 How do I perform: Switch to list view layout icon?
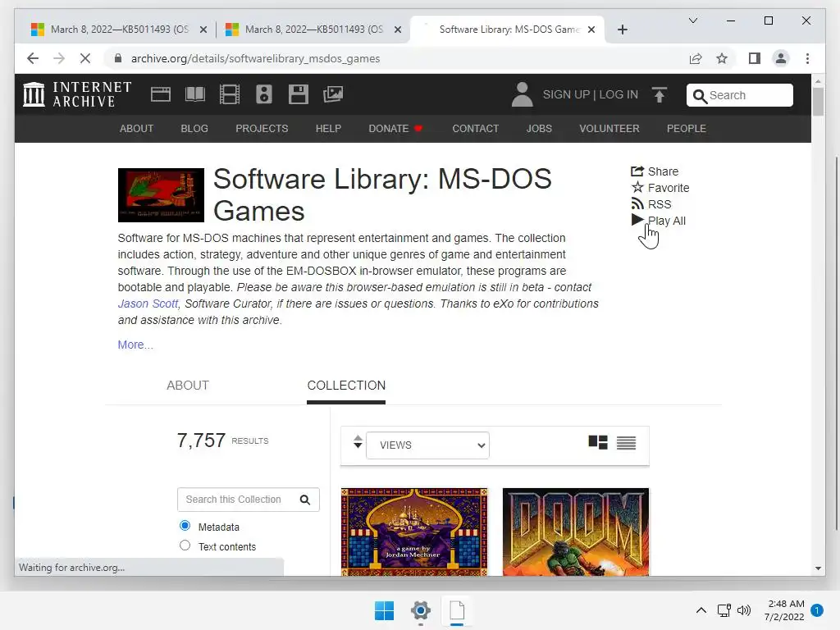(x=626, y=443)
